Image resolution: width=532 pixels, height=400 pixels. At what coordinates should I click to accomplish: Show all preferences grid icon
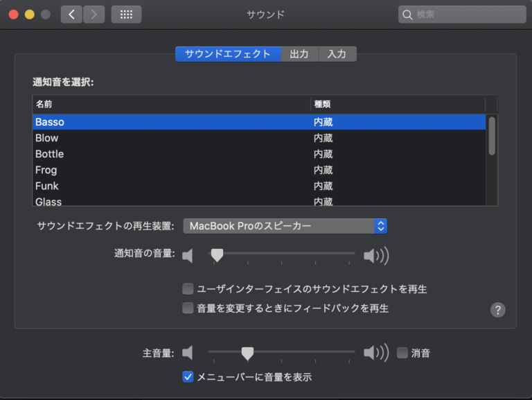click(126, 15)
